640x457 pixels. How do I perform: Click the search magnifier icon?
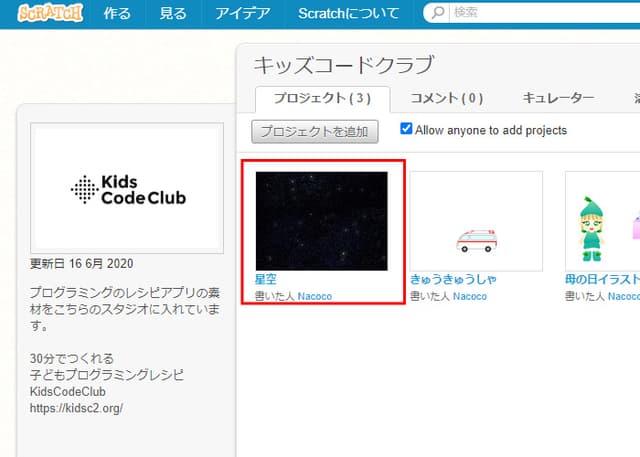pyautogui.click(x=438, y=14)
